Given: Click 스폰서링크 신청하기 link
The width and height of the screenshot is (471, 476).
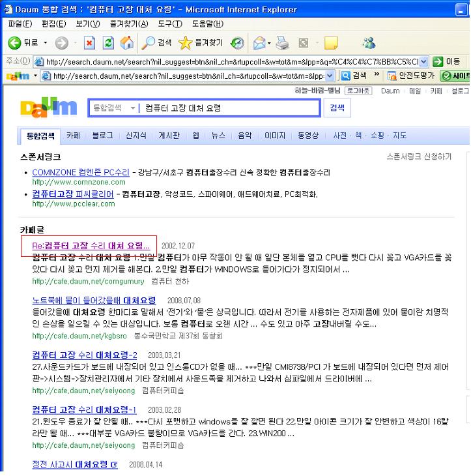Looking at the screenshot, I should pos(419,156).
